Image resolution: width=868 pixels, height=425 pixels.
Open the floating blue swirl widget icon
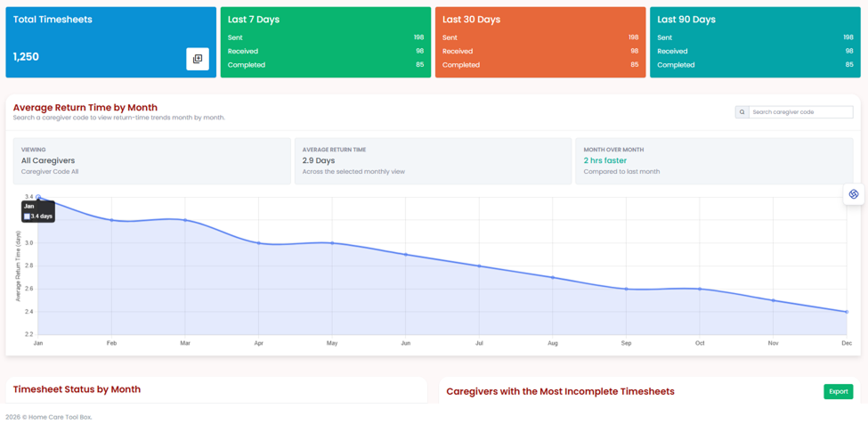(x=854, y=194)
